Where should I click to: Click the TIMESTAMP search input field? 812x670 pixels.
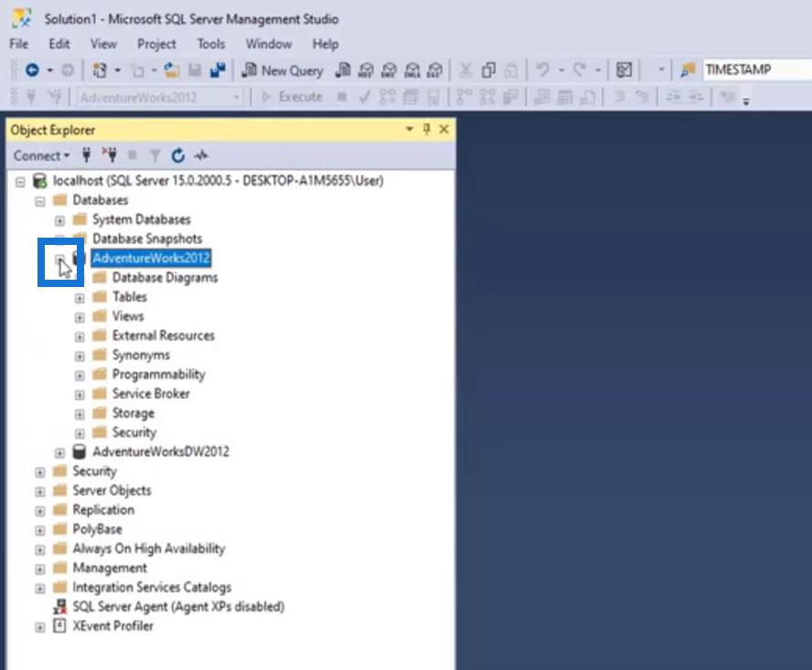point(757,69)
